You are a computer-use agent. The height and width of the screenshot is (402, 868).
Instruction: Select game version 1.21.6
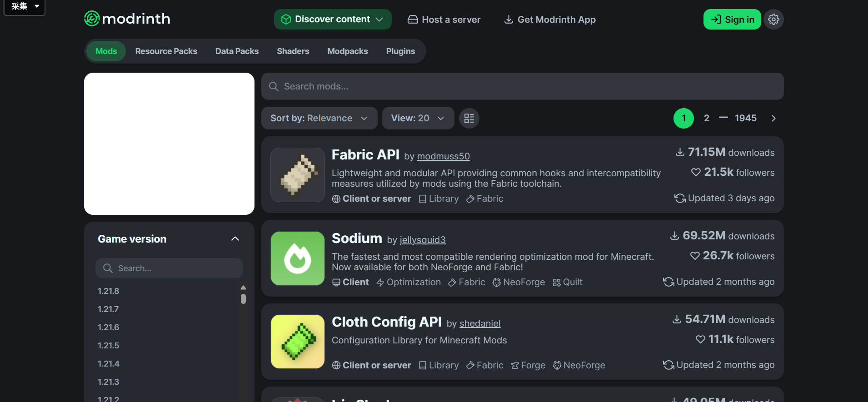(x=109, y=328)
